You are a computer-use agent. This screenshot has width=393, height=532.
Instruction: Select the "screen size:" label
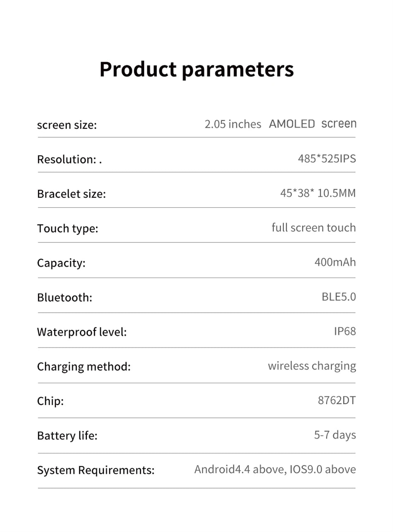pos(67,125)
